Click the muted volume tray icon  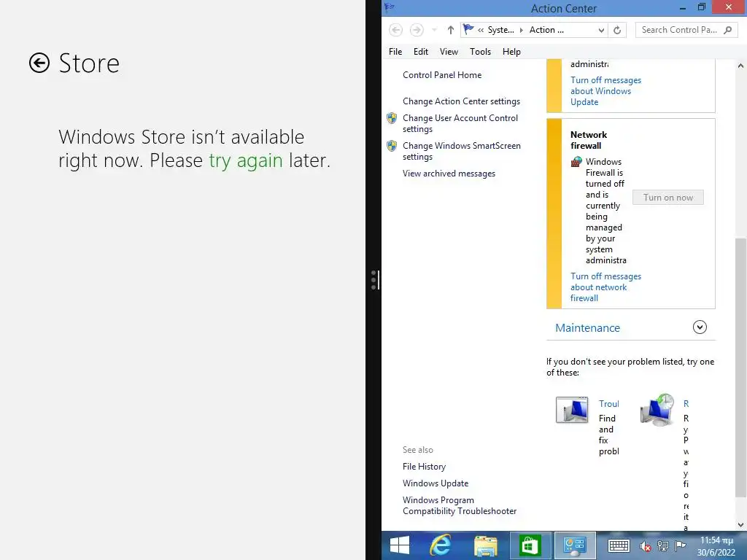click(646, 546)
